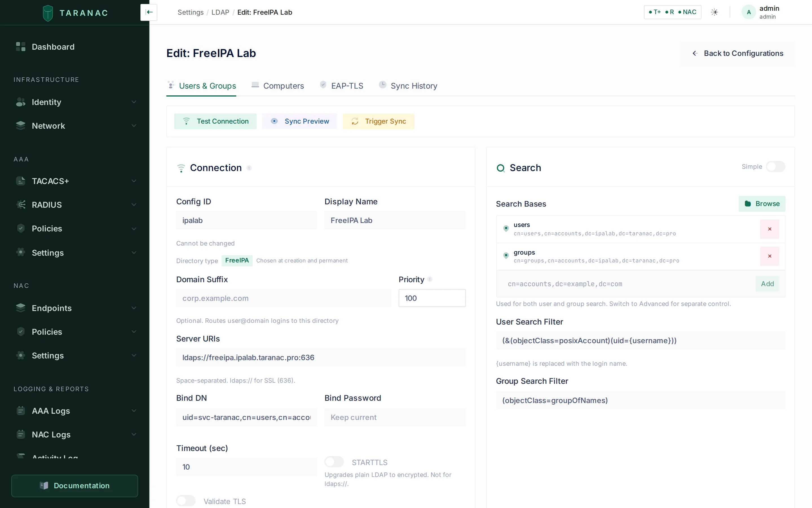Toggle the Simple search mode switch
This screenshot has height=508, width=812.
click(775, 167)
